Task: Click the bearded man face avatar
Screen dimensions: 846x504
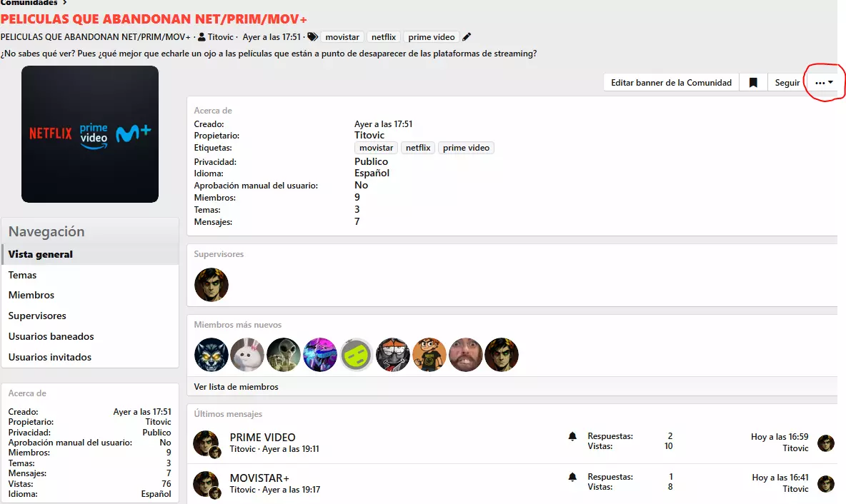Action: [466, 355]
